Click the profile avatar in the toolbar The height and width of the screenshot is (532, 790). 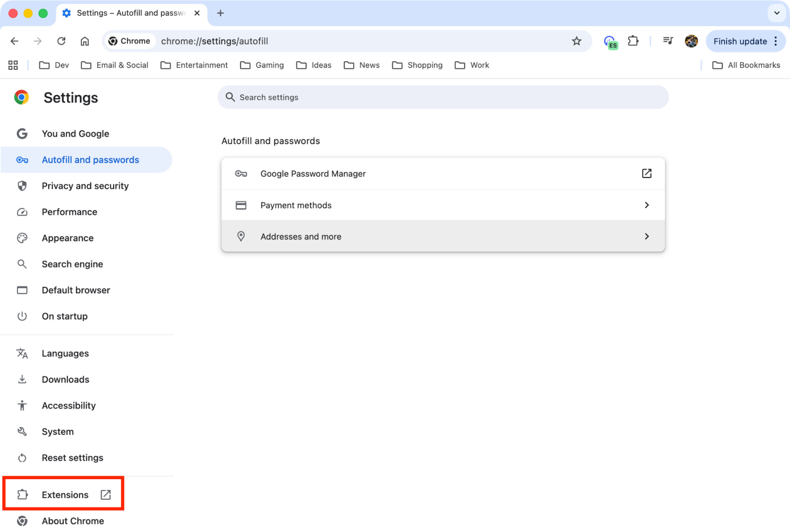point(691,41)
